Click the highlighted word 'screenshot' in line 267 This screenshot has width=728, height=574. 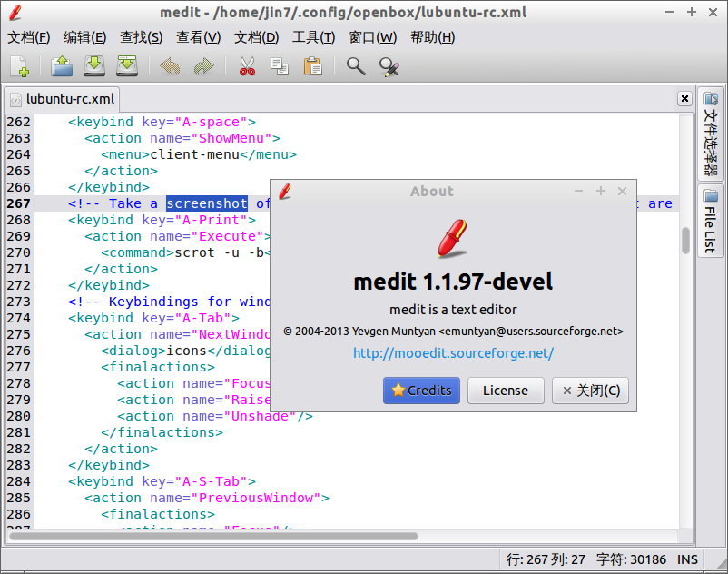pos(207,203)
